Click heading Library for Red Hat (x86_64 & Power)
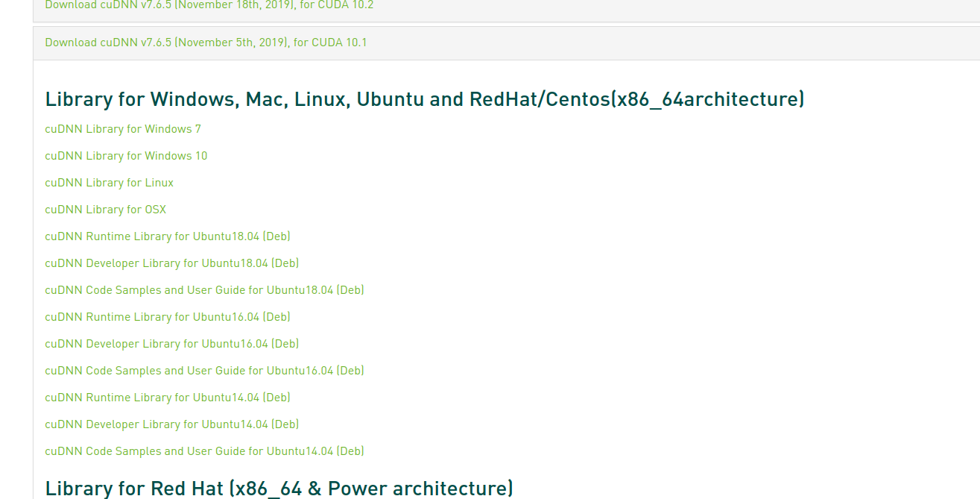Screen dimensions: 980x499 coord(279,489)
